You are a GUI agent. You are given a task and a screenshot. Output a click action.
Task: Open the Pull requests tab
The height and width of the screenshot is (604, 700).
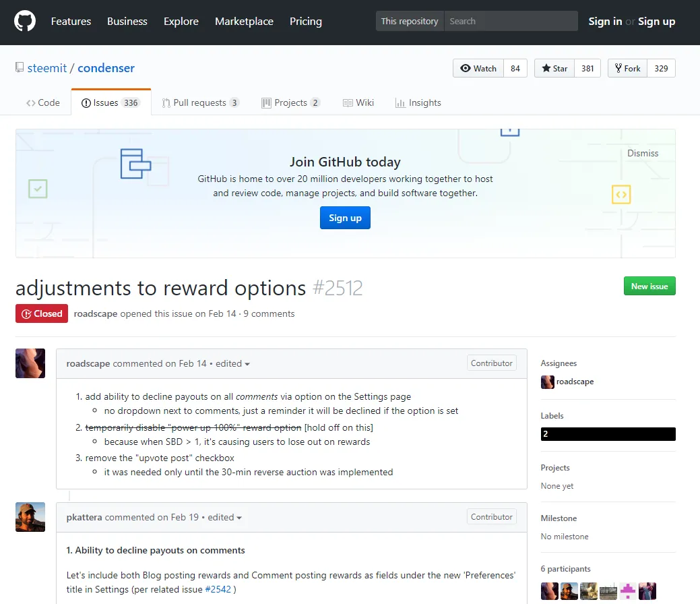click(201, 102)
